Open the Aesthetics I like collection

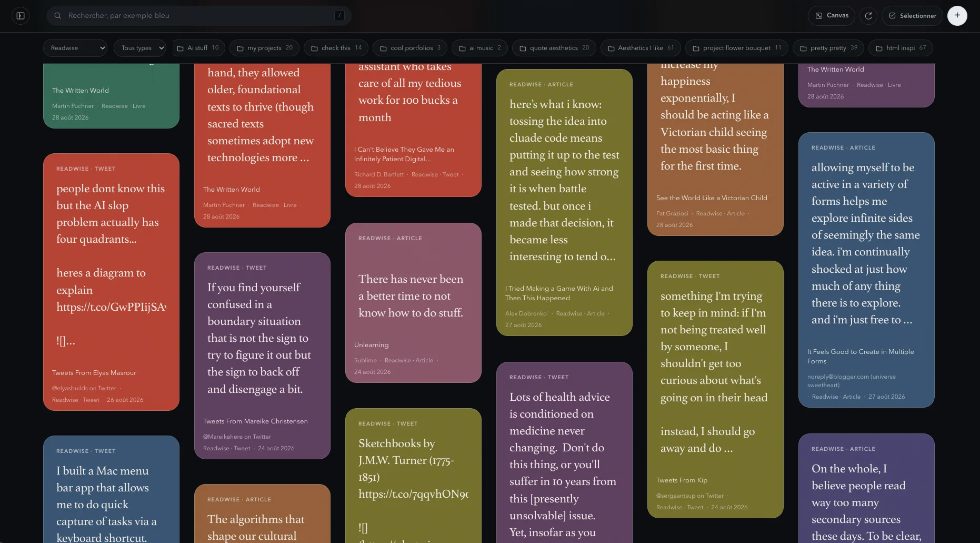[641, 48]
